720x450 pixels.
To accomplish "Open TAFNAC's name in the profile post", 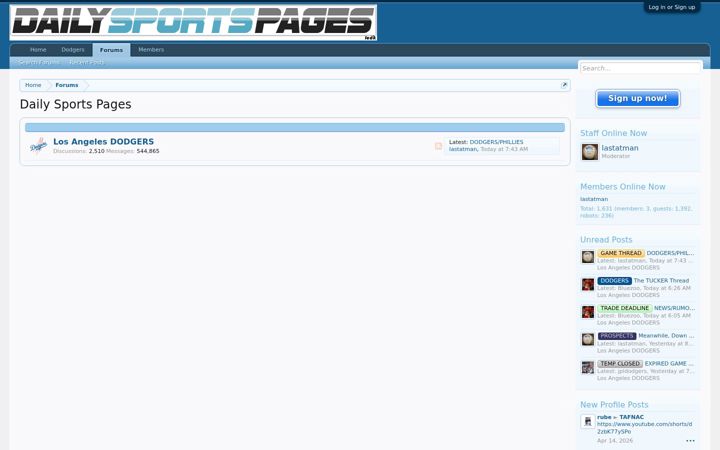I will pos(631,417).
